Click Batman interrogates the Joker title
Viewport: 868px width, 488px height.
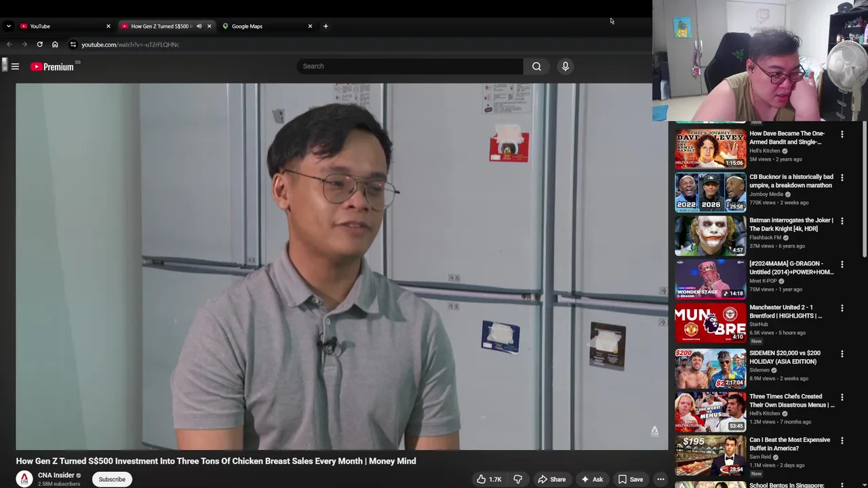click(791, 224)
